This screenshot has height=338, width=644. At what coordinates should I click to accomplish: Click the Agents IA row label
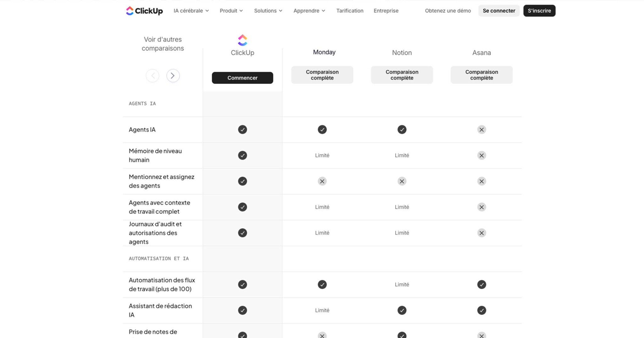pos(142,130)
